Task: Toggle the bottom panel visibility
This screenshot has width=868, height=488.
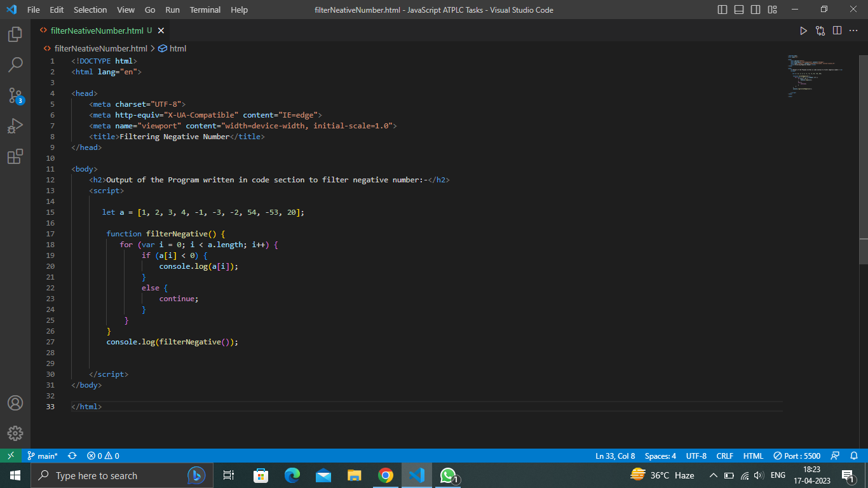Action: tap(738, 10)
